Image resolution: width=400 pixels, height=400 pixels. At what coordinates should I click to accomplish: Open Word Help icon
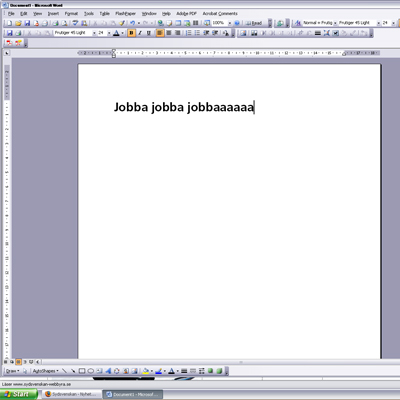tap(237, 23)
